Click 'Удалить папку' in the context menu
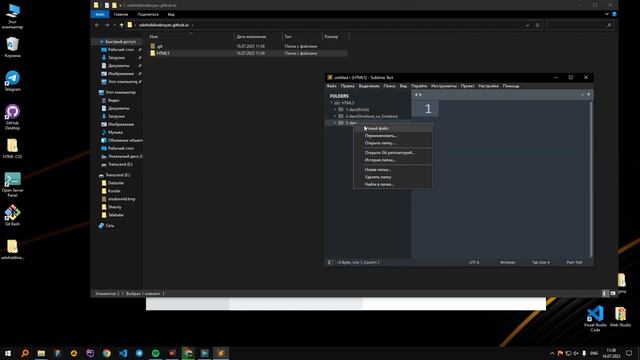 click(393, 177)
